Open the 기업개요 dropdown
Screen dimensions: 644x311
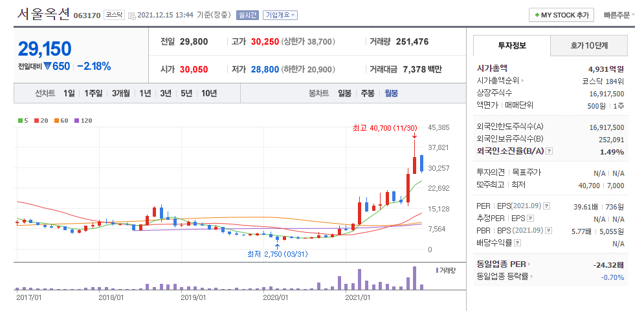pos(280,15)
